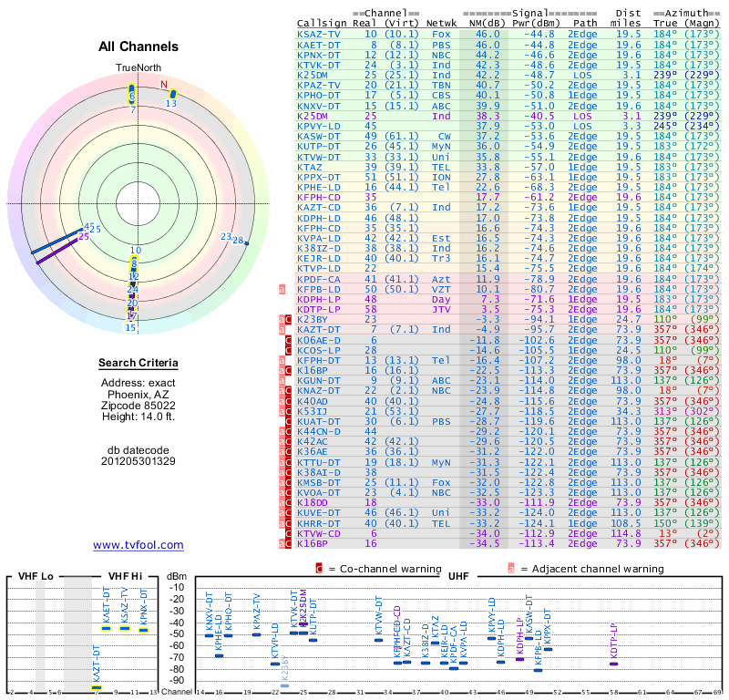
Task: Click the a warning badge beside KFPB-LD
Action: click(282, 289)
